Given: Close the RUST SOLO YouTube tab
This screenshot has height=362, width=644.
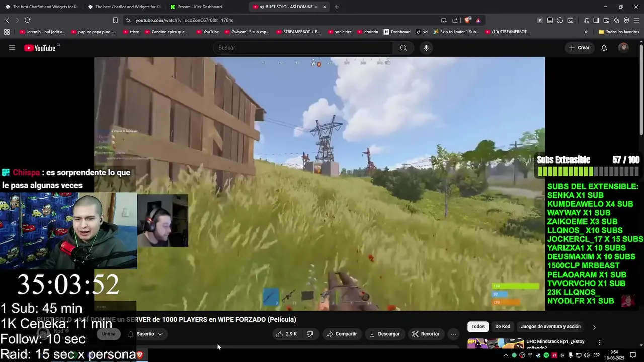Looking at the screenshot, I should (324, 7).
